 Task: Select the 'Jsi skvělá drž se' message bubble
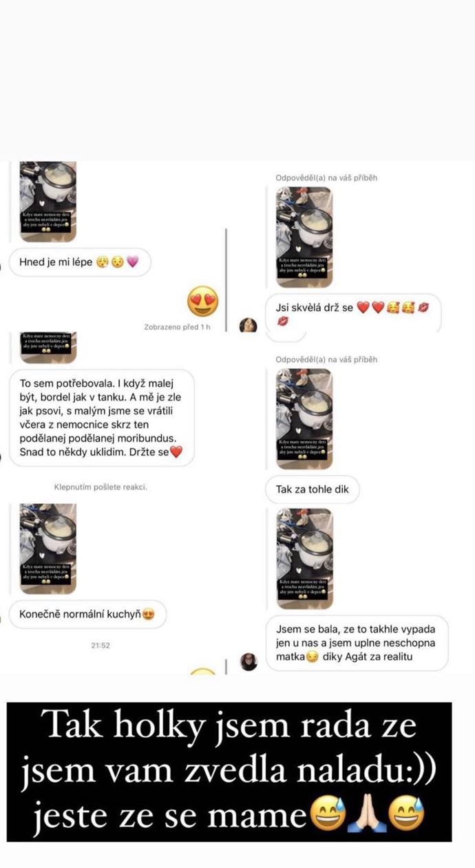(354, 313)
